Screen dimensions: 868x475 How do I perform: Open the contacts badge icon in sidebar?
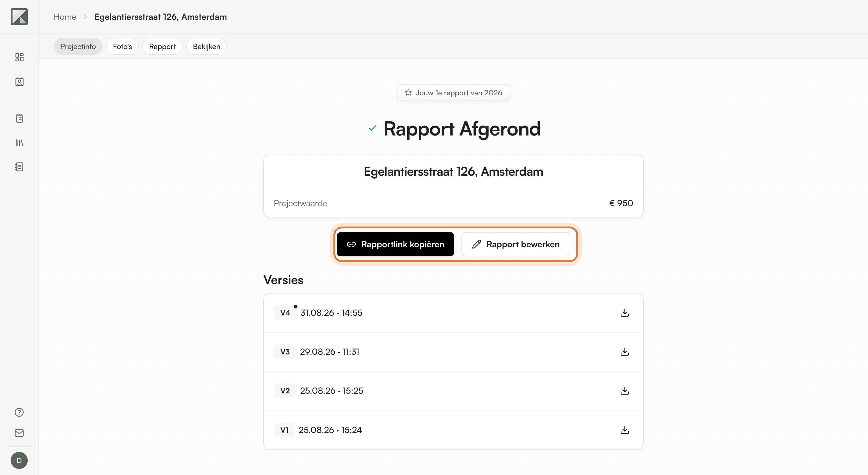(19, 82)
